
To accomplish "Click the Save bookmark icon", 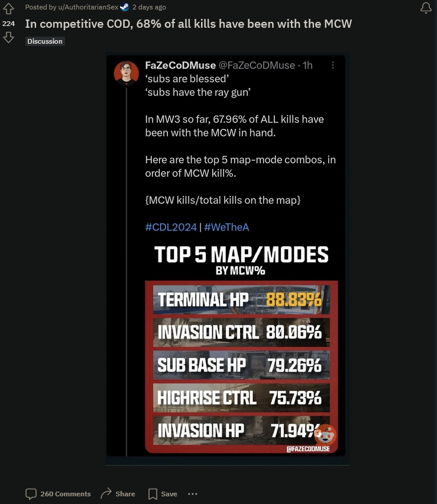I will click(x=153, y=494).
